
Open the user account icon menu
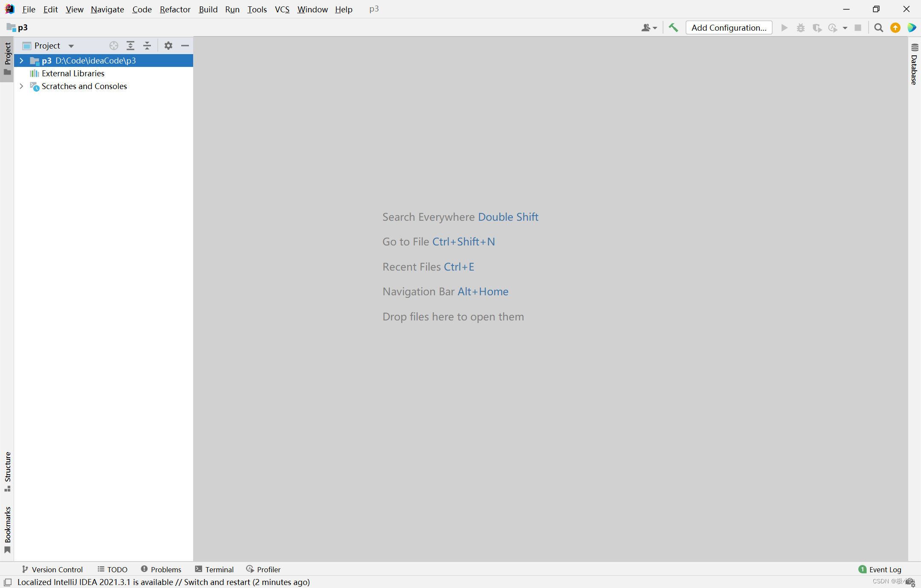tap(649, 28)
